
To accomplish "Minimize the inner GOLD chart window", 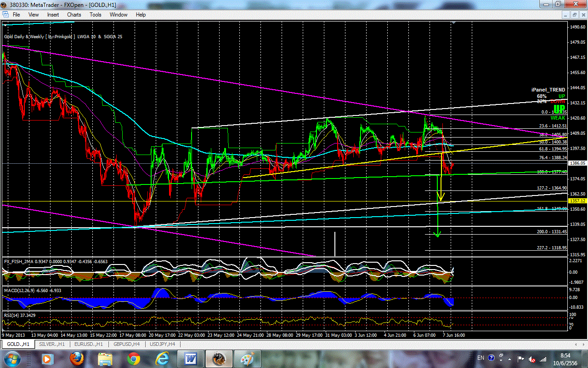I will point(565,15).
